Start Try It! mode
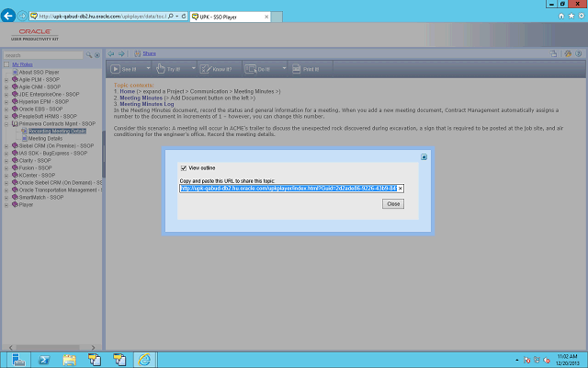The image size is (588, 368). click(x=168, y=69)
